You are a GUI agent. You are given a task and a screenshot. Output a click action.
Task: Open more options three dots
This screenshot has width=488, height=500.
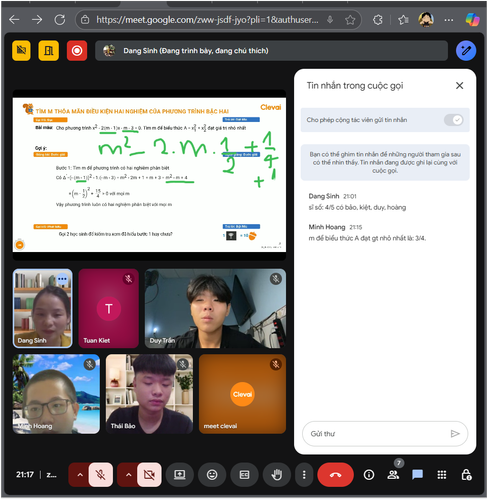coord(304,475)
